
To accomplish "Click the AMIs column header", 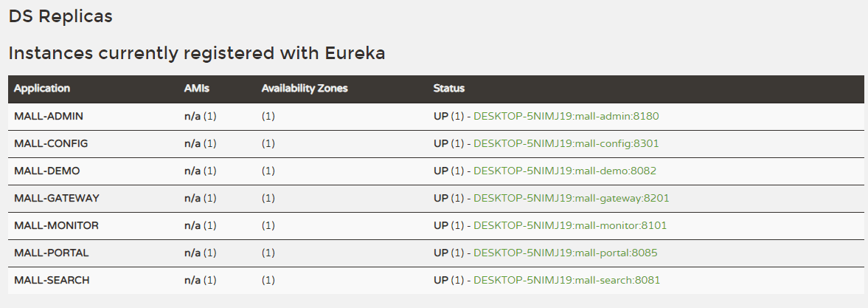I will tap(197, 89).
